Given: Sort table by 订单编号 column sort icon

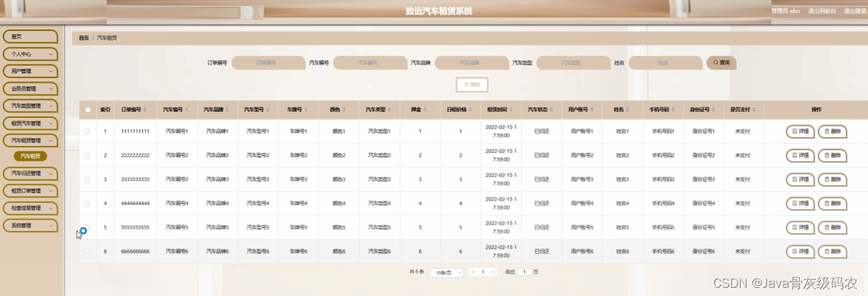Looking at the screenshot, I should click(x=145, y=110).
